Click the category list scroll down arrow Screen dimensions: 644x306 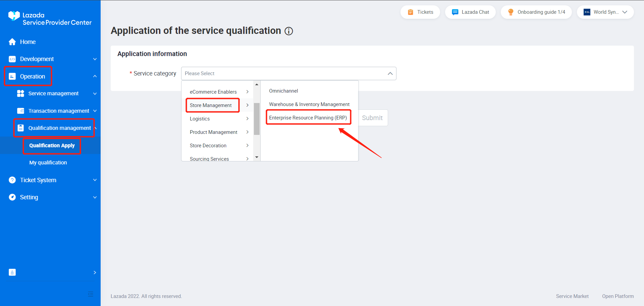[x=257, y=157]
